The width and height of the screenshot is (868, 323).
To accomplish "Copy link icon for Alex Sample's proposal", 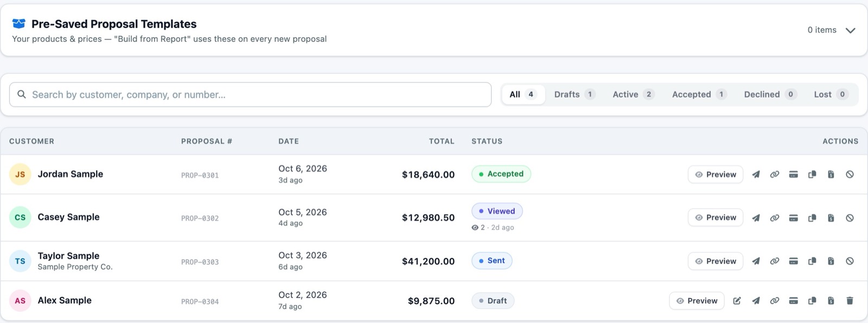I will [775, 301].
